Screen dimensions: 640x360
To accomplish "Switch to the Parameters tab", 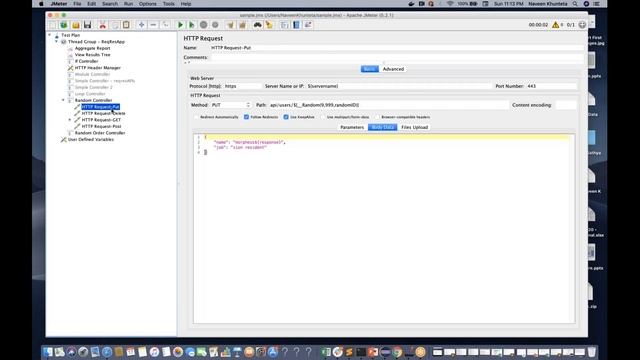I will pyautogui.click(x=352, y=127).
